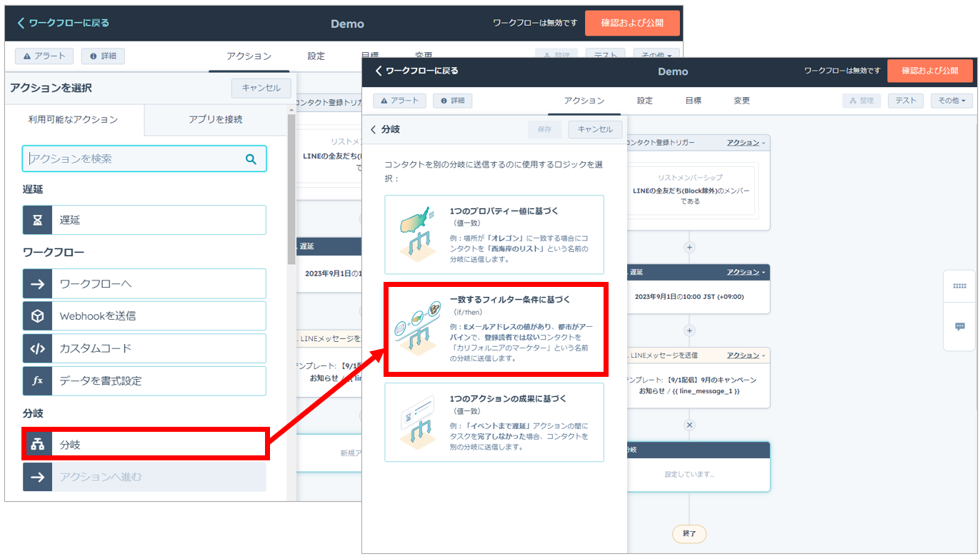980x556 pixels.
Task: Click the cube icon for Webhookを送信
Action: [x=37, y=316]
